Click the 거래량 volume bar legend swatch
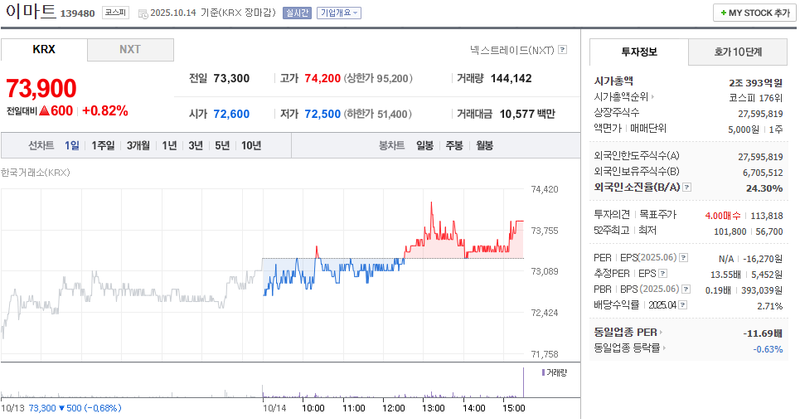 pos(541,372)
